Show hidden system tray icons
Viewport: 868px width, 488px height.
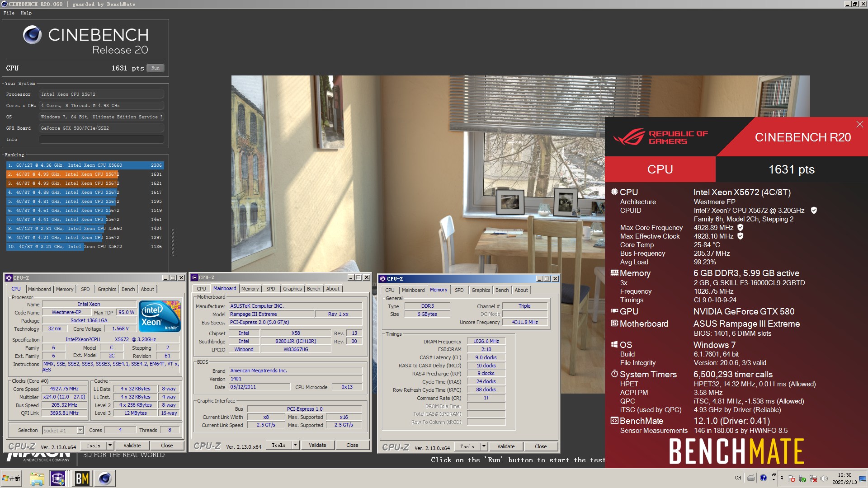782,478
